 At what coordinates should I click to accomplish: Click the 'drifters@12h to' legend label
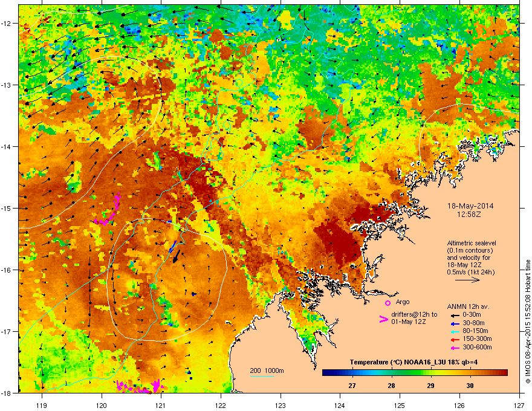[414, 315]
